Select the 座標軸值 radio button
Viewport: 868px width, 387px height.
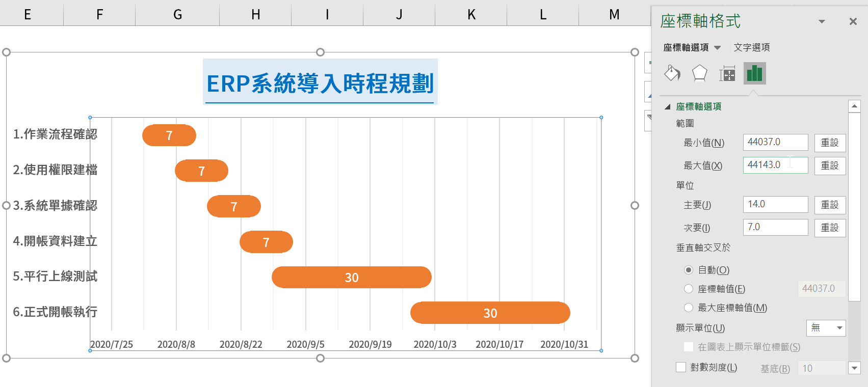[x=689, y=289]
